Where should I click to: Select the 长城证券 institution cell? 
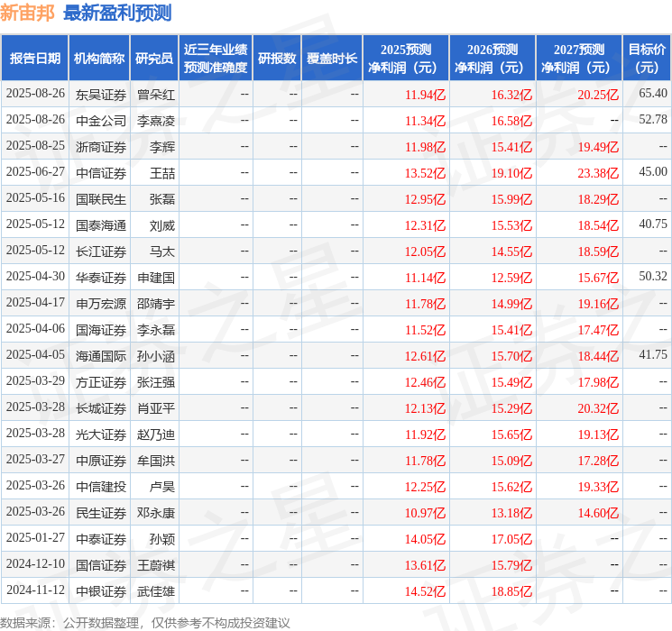[x=101, y=408]
